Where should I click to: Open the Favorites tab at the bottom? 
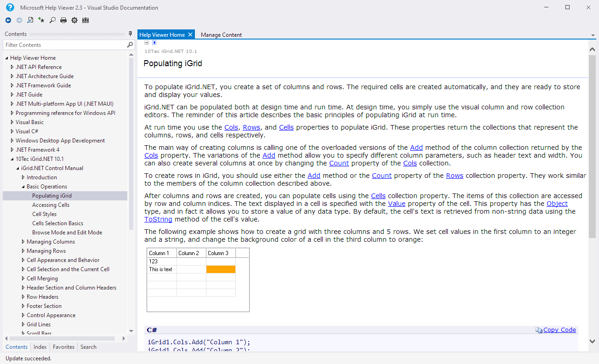(63, 347)
